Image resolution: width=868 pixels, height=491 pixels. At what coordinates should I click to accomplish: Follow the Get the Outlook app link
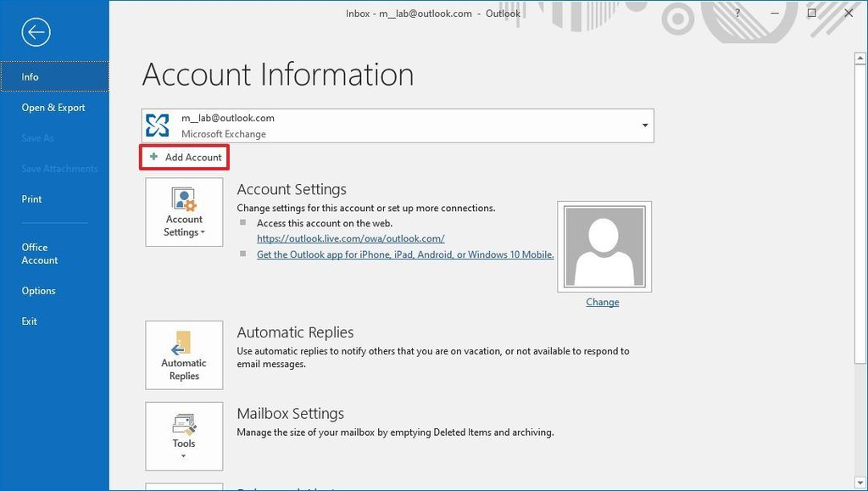pyautogui.click(x=404, y=254)
